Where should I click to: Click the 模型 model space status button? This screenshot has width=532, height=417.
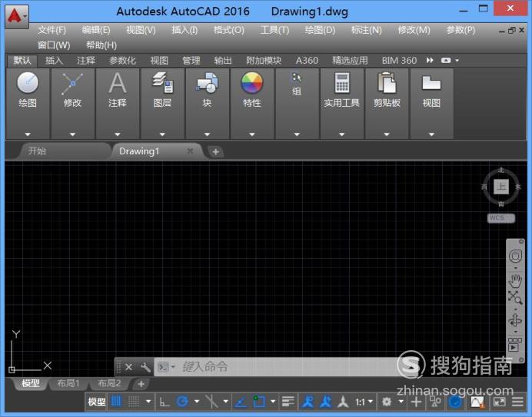(x=97, y=402)
